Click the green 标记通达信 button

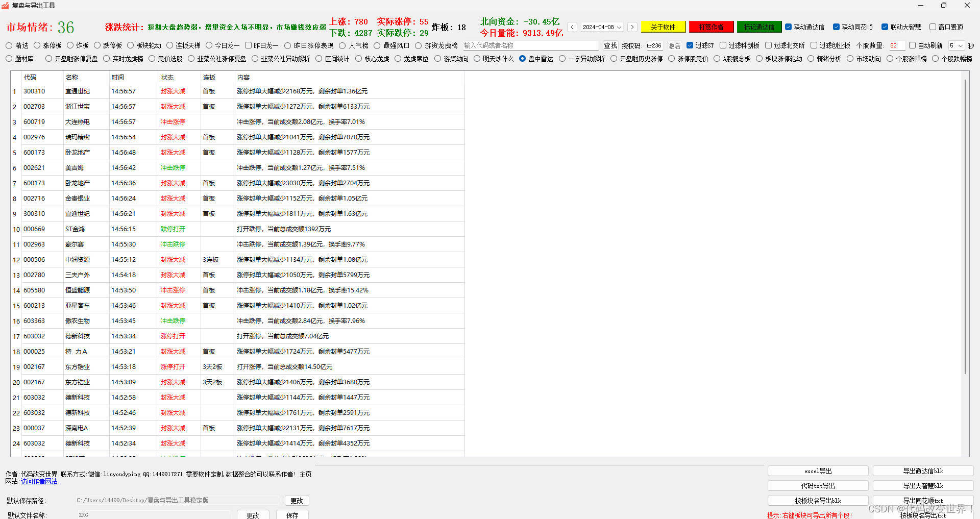759,27
